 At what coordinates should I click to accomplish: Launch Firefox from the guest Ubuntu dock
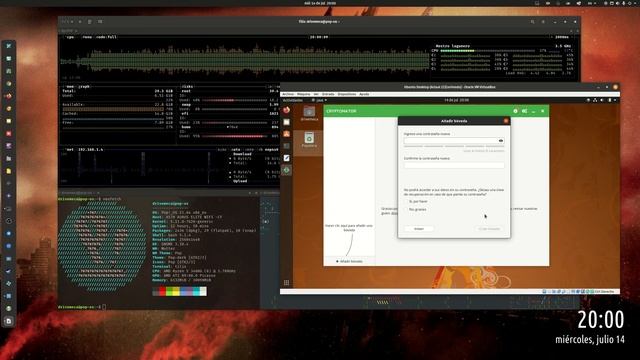[287, 110]
